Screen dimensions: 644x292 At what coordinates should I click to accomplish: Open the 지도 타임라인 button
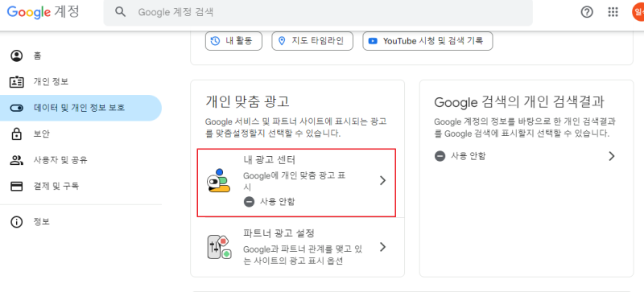click(x=312, y=41)
